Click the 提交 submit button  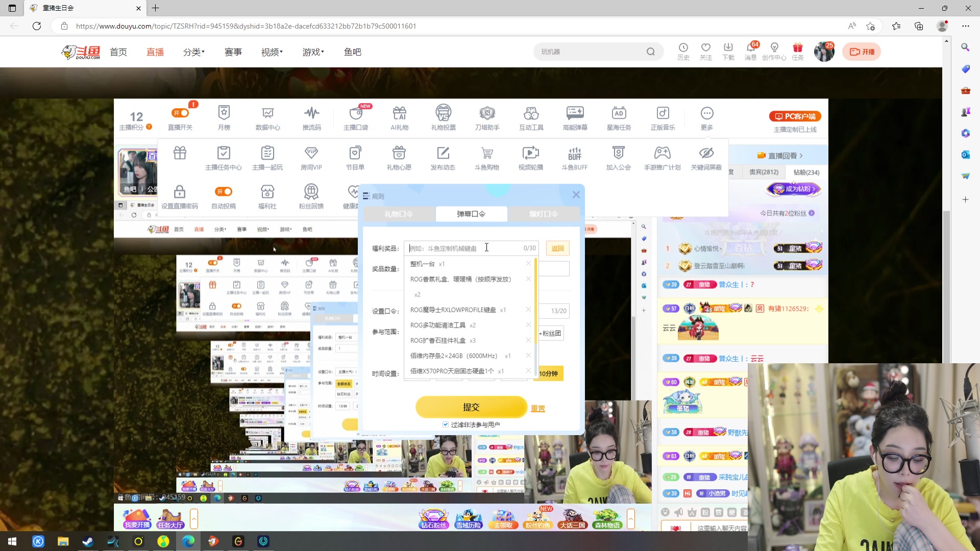tap(471, 407)
